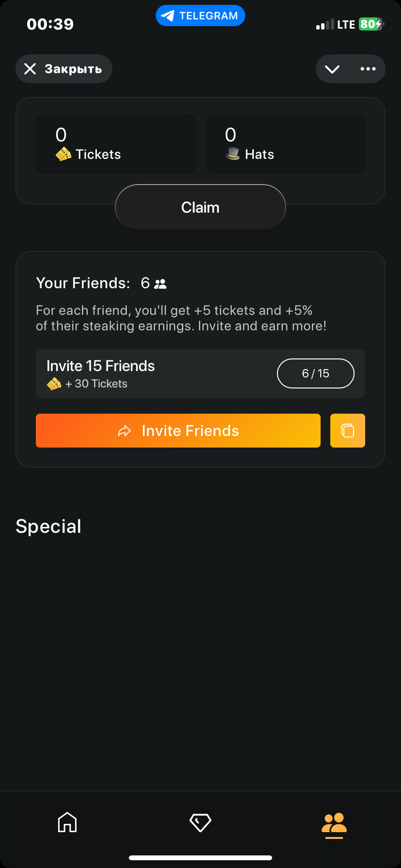Viewport: 401px width, 868px height.
Task: Tap the tickets emoji beside Tickets
Action: (x=63, y=155)
